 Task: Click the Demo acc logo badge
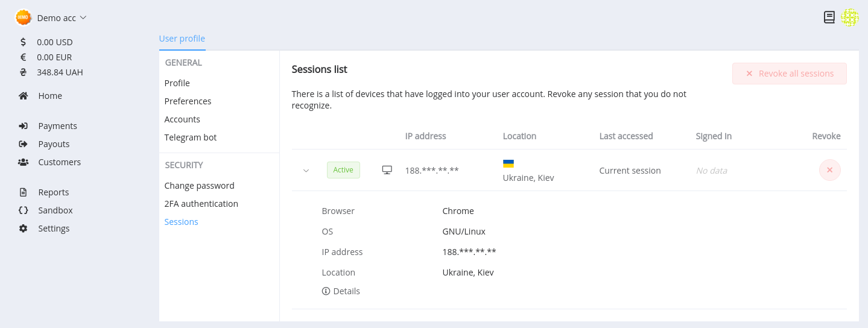(23, 17)
